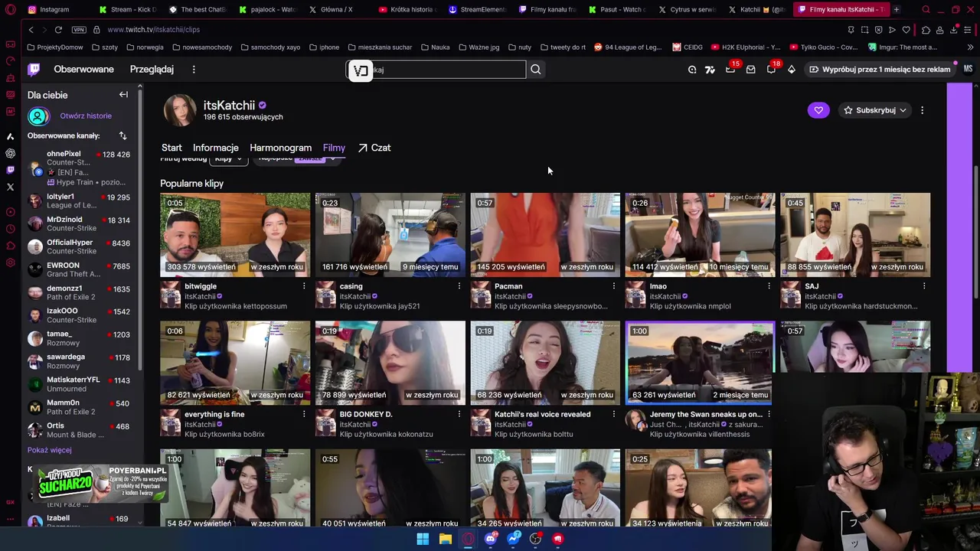
Task: Open the Czat pop-out link
Action: click(x=374, y=148)
